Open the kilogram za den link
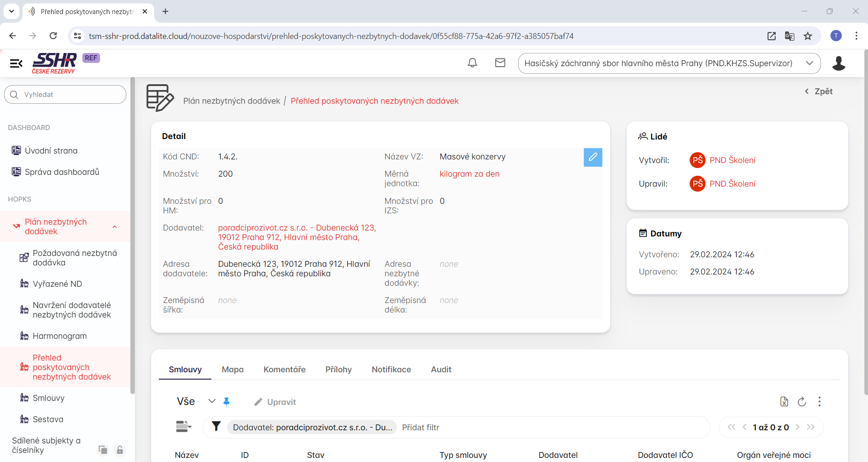This screenshot has width=868, height=462. [x=469, y=174]
